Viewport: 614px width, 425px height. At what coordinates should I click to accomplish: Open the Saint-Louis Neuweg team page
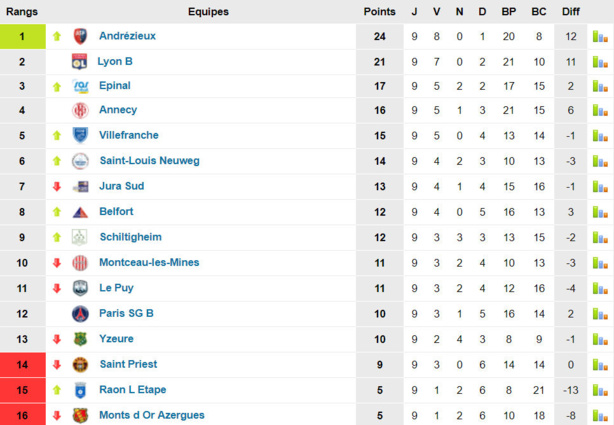(x=149, y=161)
